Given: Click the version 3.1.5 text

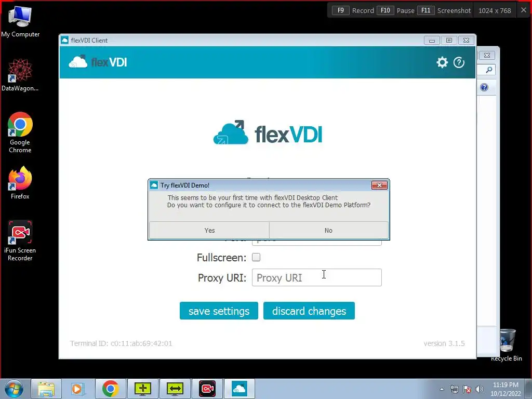Looking at the screenshot, I should (x=444, y=343).
